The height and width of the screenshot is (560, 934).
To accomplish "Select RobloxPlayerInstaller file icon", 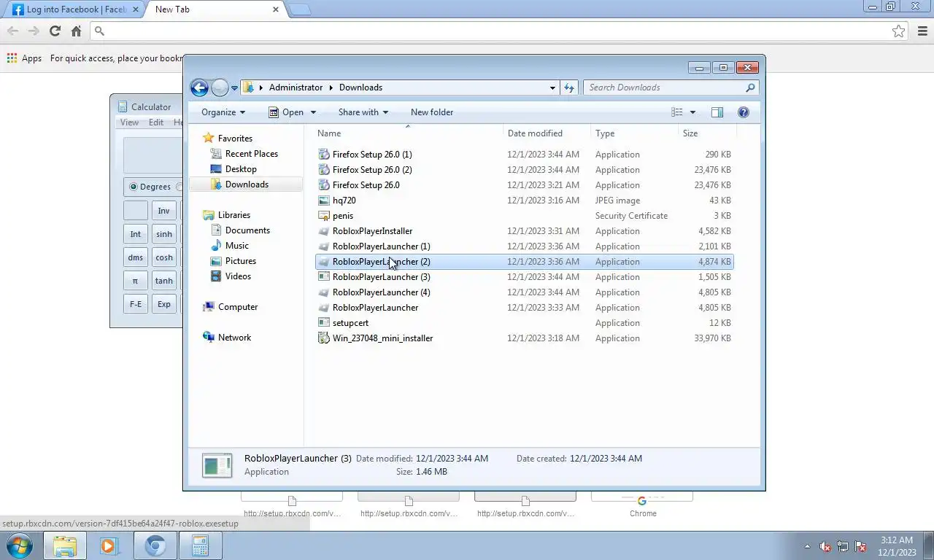I will (x=324, y=231).
